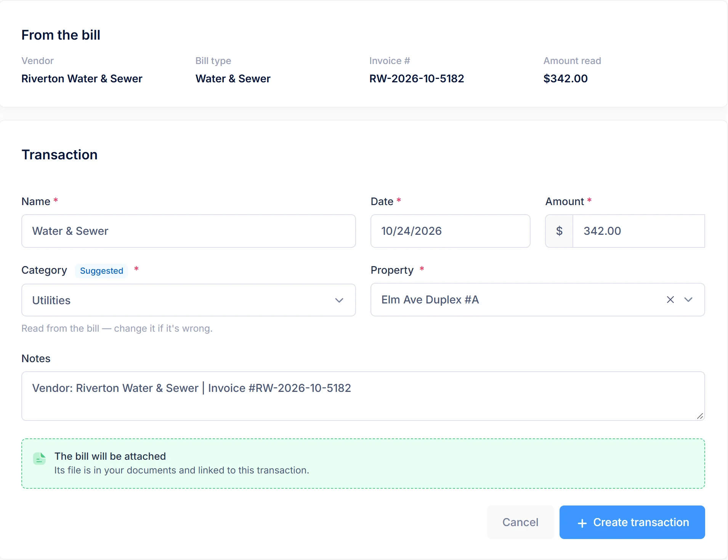Click the Water & Sewer bill type value

[233, 79]
